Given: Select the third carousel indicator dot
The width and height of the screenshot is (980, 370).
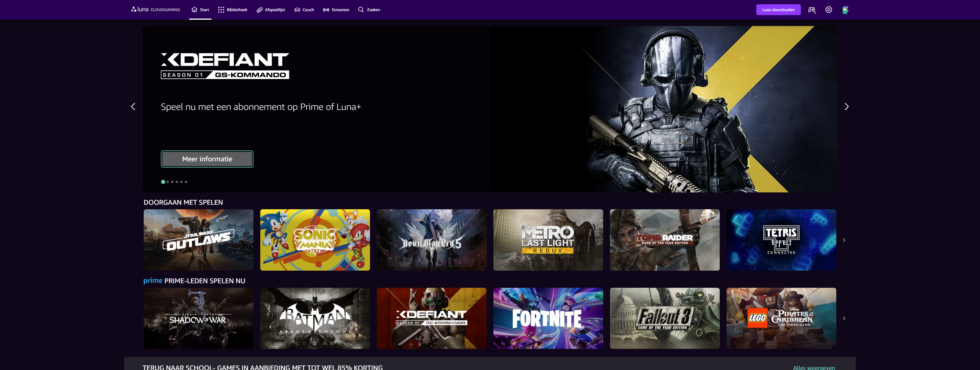Looking at the screenshot, I should (x=172, y=182).
